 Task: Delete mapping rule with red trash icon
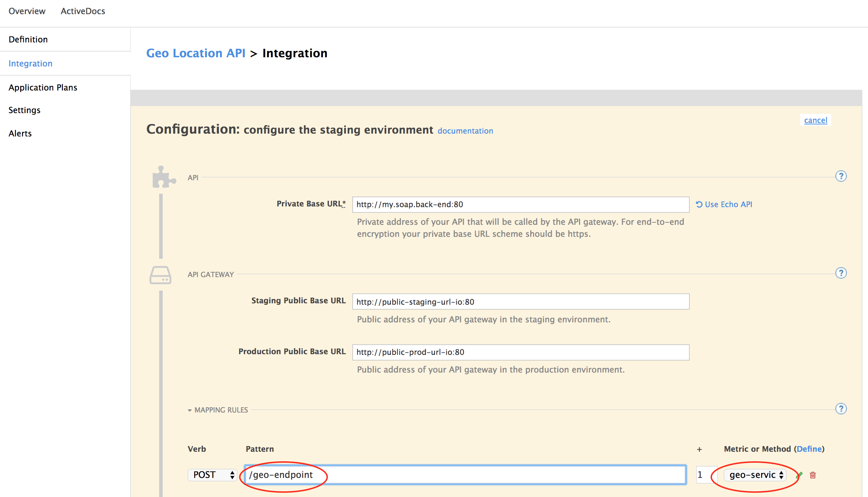[x=813, y=475]
